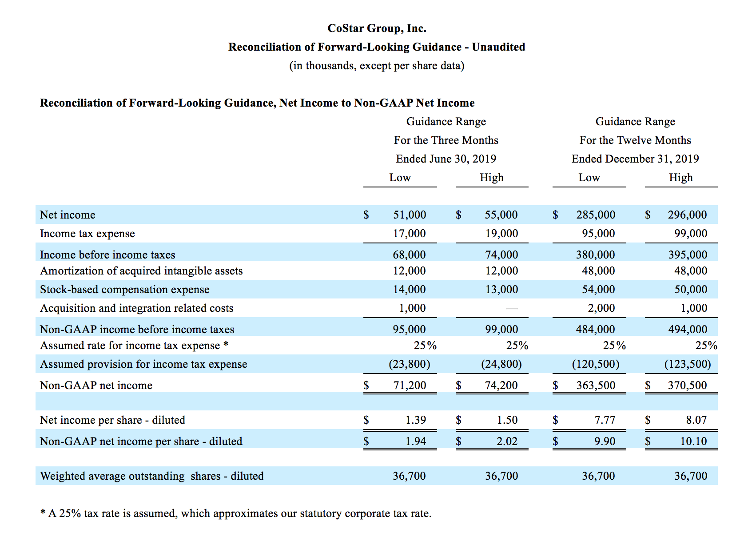Click diluted per share value 7.77
This screenshot has height=533, width=756.
coord(605,420)
